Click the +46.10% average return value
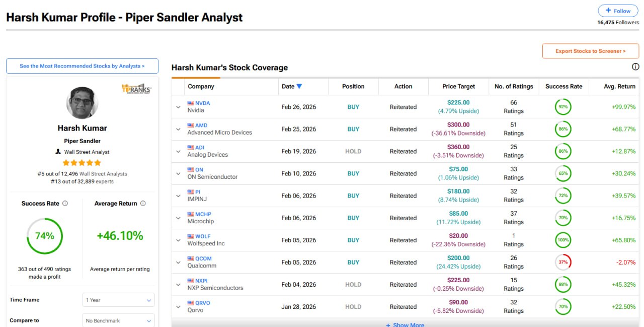Image resolution: width=644 pixels, height=327 pixels. (120, 235)
